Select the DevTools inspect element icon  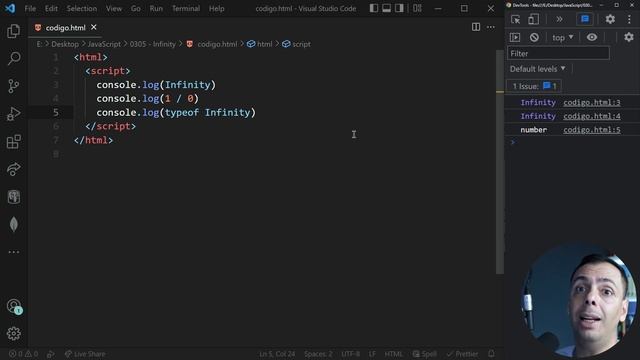[515, 19]
